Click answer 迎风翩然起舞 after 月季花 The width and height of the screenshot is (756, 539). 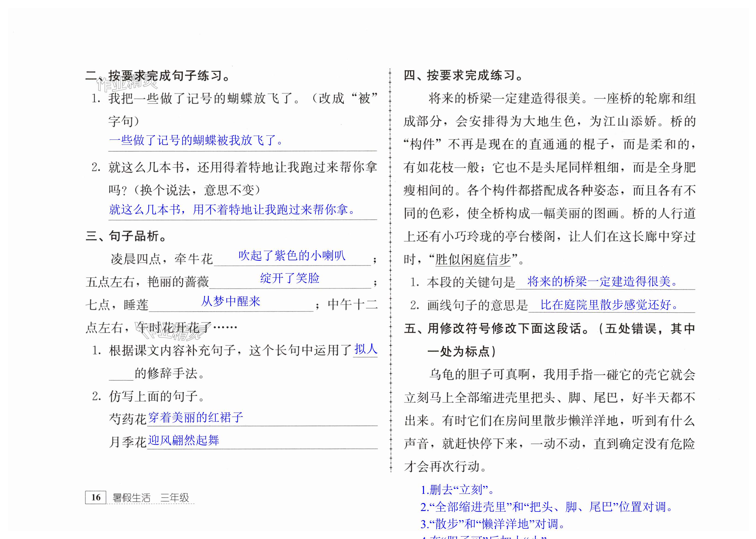click(183, 440)
